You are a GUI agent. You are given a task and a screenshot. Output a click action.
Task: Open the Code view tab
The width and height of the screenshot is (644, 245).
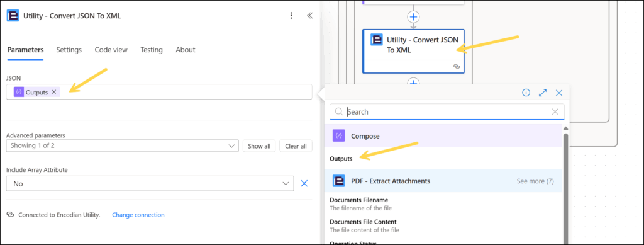[111, 50]
